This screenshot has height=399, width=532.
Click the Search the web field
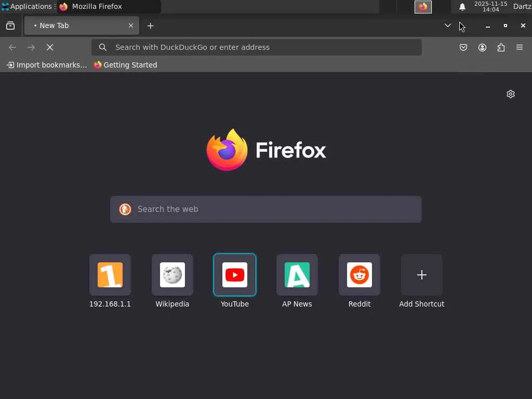click(265, 209)
